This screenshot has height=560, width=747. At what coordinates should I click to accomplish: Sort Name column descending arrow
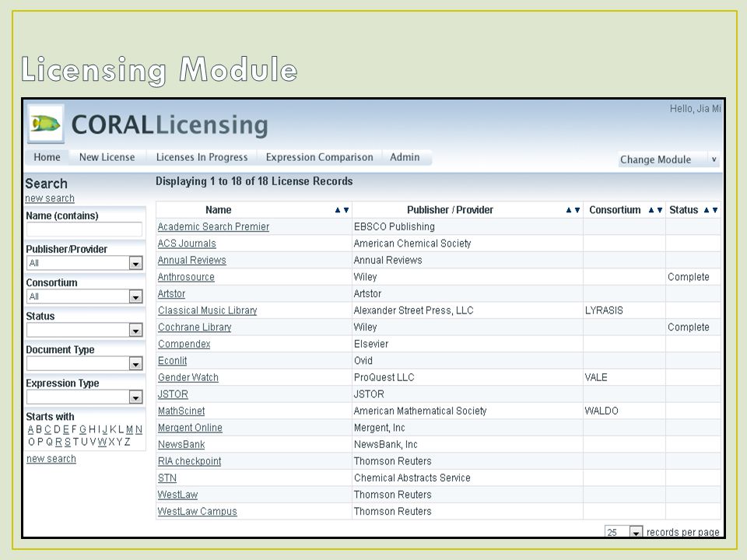click(x=346, y=210)
